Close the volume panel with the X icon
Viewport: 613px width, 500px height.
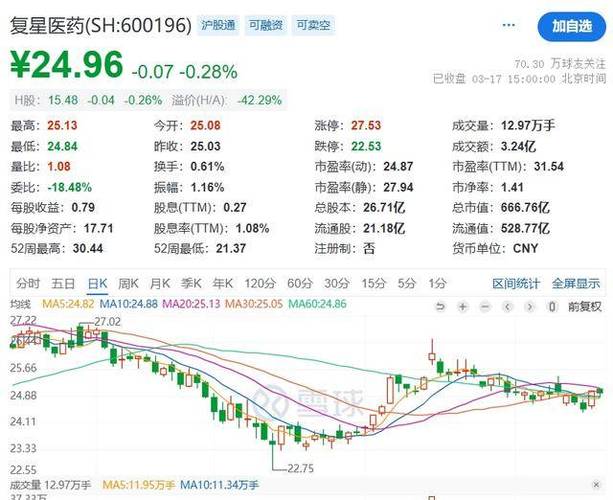point(596,485)
